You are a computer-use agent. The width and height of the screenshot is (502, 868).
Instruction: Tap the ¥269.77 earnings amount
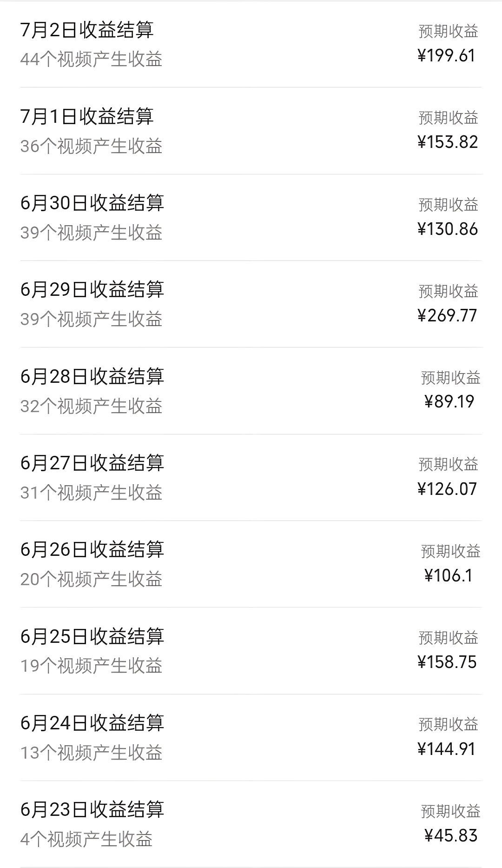(447, 316)
